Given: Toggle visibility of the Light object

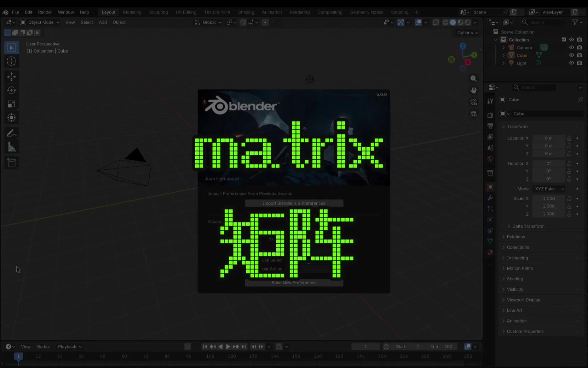Looking at the screenshot, I should pos(571,63).
